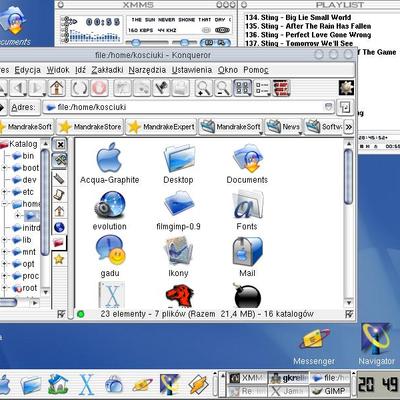Show the network globe sidebar panel
The image size is (400, 400).
pyautogui.click(x=59, y=227)
